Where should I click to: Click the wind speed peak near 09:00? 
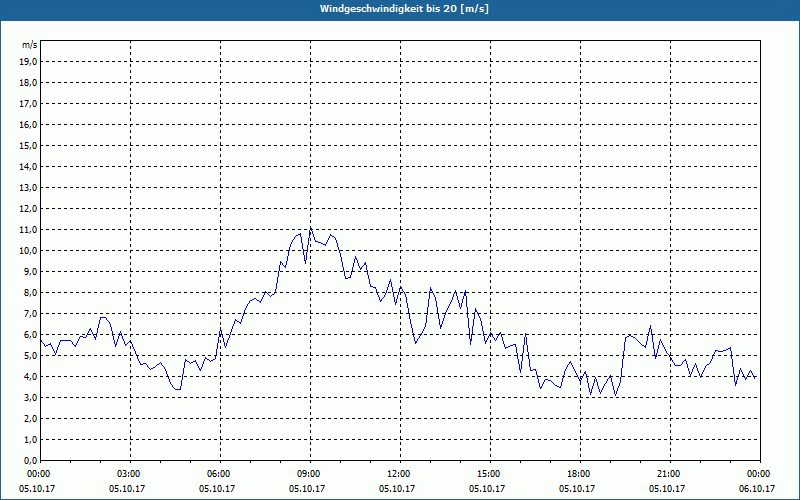click(x=311, y=228)
